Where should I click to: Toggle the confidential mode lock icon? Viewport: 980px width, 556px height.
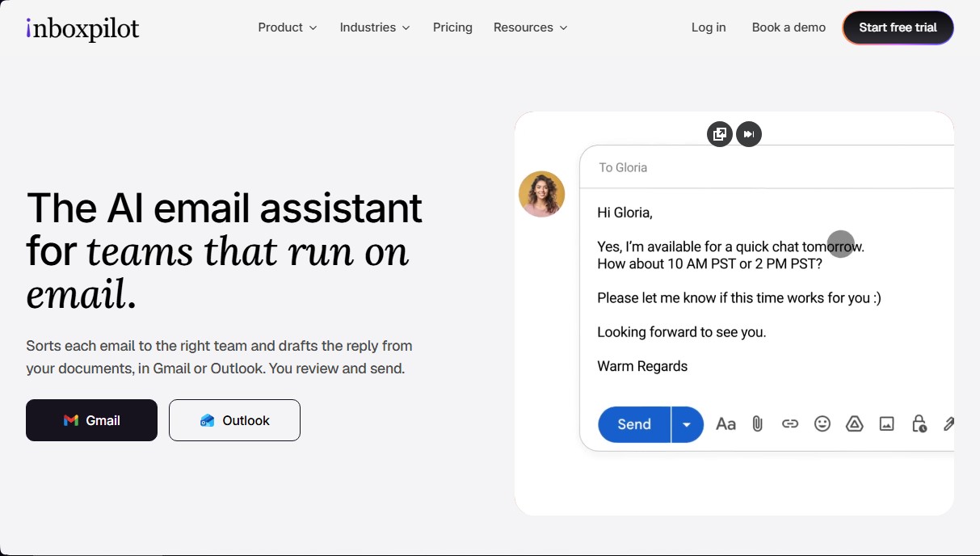919,424
